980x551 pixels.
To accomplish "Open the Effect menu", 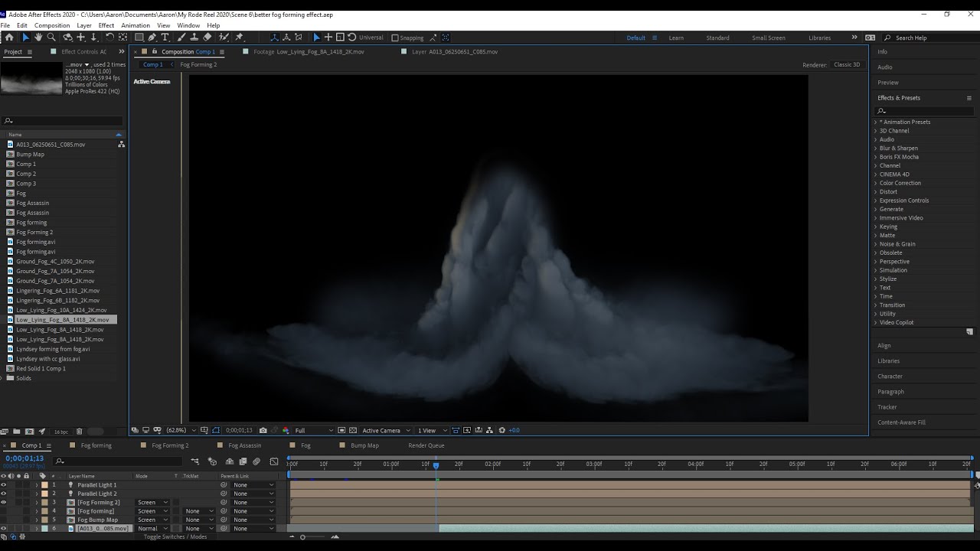I will click(x=106, y=25).
